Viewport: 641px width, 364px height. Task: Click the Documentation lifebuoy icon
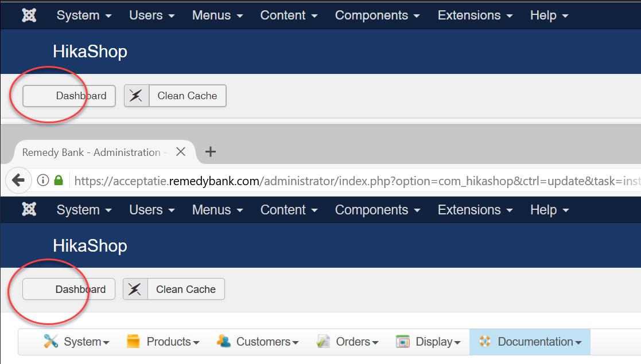tap(485, 341)
